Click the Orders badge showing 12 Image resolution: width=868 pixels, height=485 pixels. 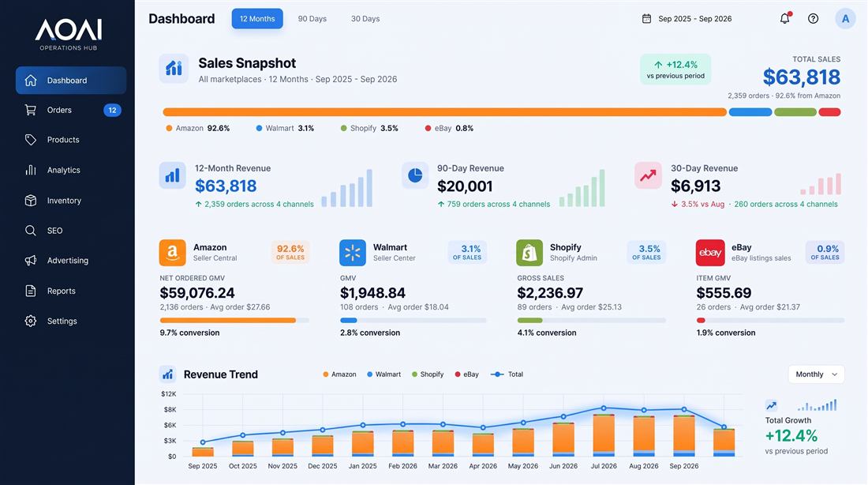[112, 110]
